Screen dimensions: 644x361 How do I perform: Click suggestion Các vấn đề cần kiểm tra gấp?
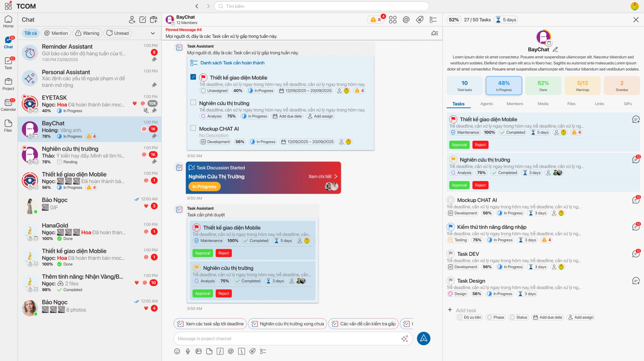(364, 324)
